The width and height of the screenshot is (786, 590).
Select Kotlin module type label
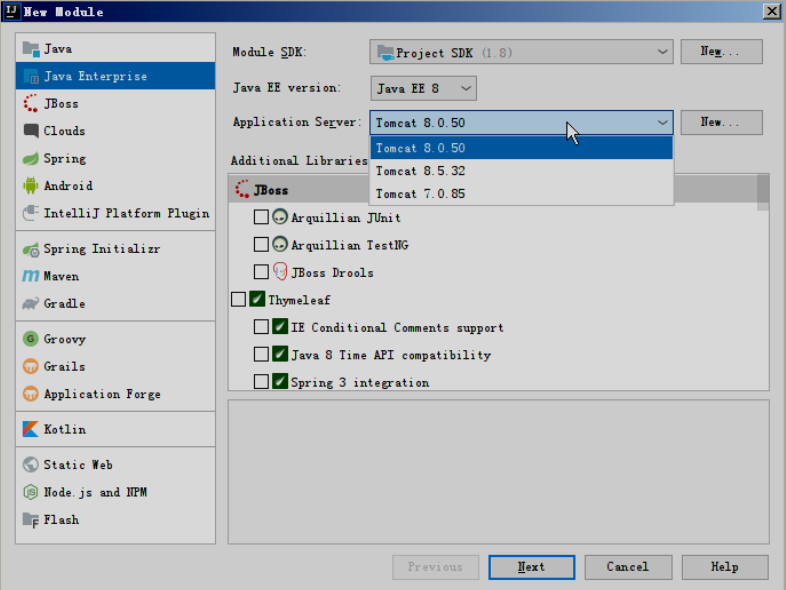click(x=65, y=430)
